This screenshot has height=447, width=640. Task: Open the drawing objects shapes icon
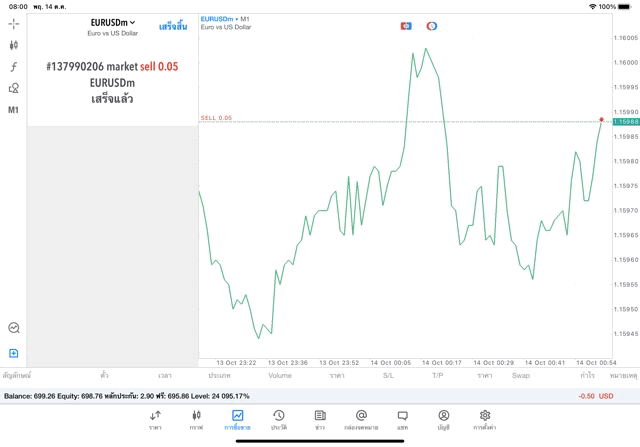13,88
